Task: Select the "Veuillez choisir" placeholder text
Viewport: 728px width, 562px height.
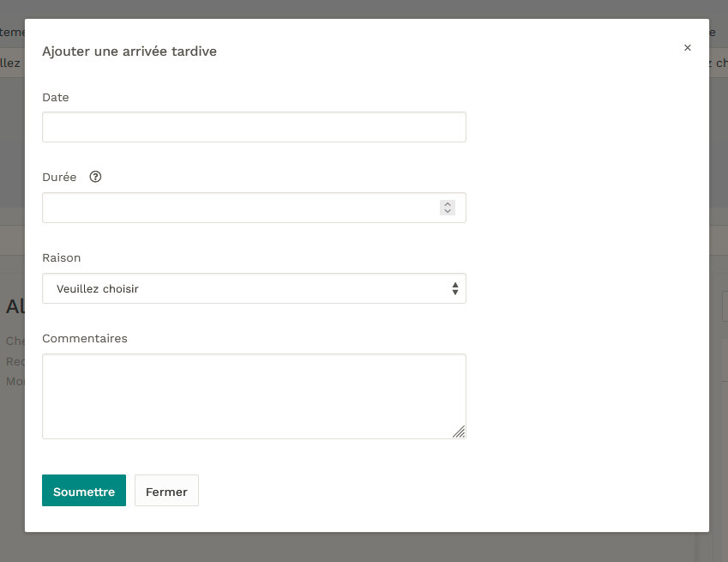Action: pos(98,289)
